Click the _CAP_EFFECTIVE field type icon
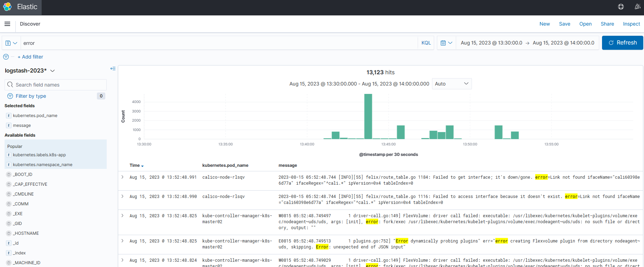Screen dimensions: 644x267 (x=9, y=184)
